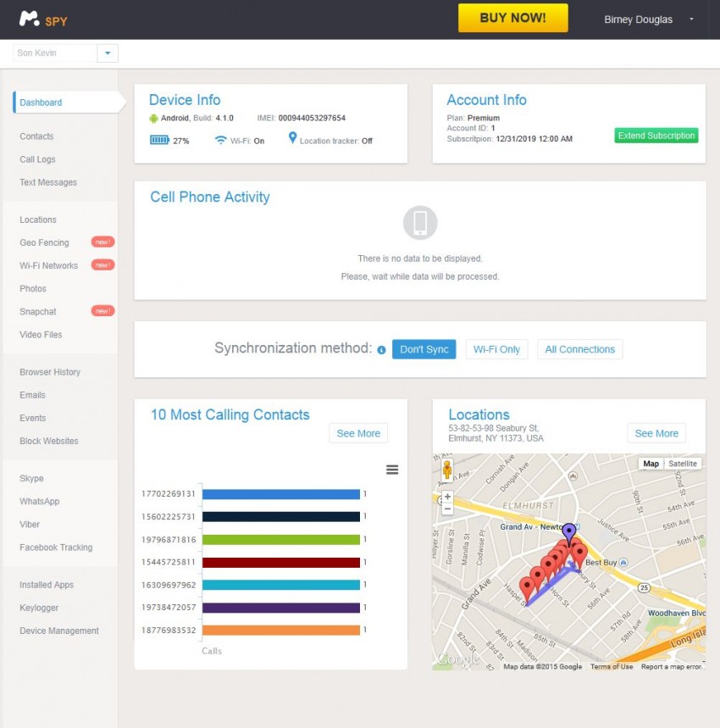Open Events section
Viewport: 720px width, 728px height.
click(33, 418)
